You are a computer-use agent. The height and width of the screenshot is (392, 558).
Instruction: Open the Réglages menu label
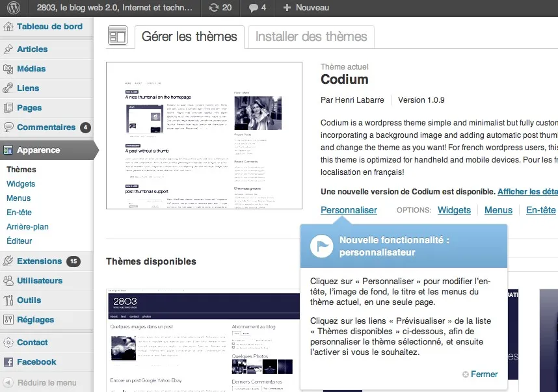coord(36,320)
